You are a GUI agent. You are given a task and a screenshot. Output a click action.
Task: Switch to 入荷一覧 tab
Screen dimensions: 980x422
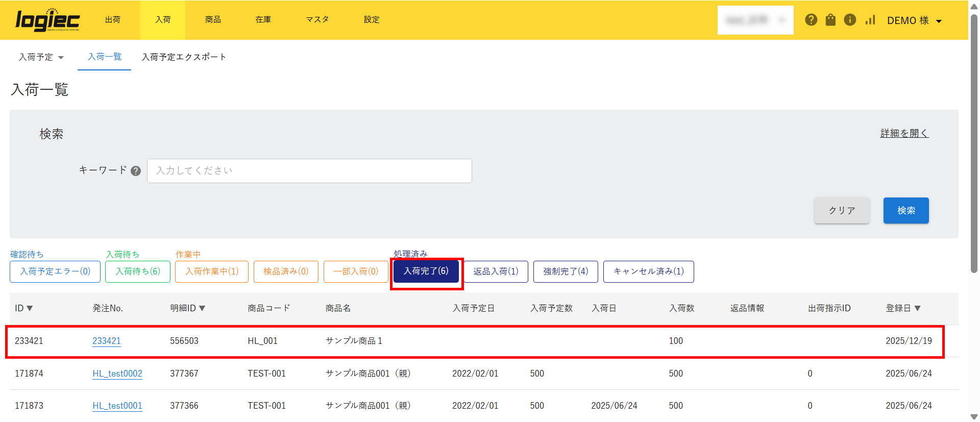[x=105, y=57]
